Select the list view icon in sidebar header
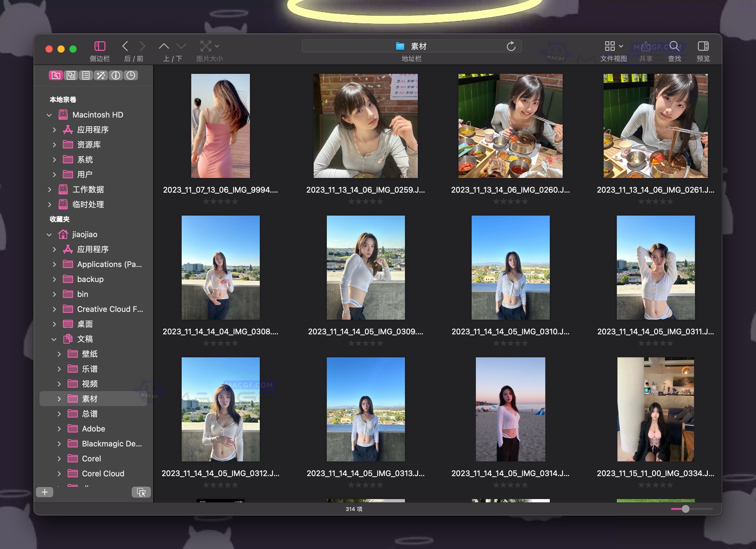This screenshot has width=756, height=549. point(86,75)
